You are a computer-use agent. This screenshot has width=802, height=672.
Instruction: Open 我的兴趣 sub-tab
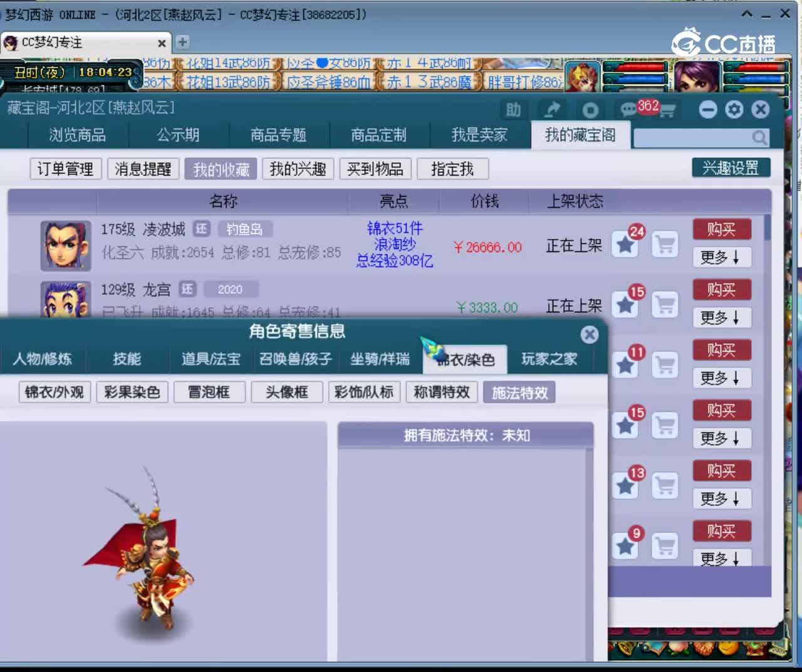[298, 169]
